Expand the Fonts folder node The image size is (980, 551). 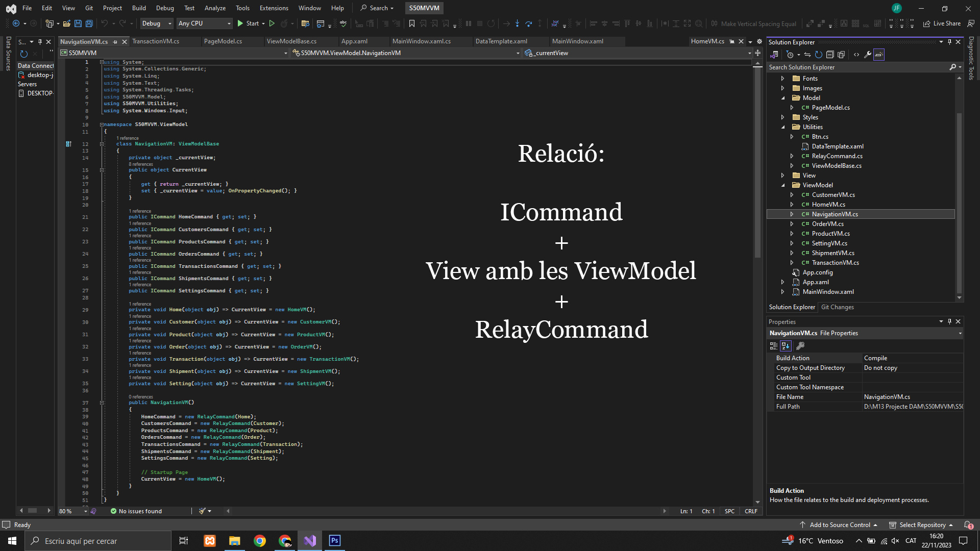click(782, 79)
